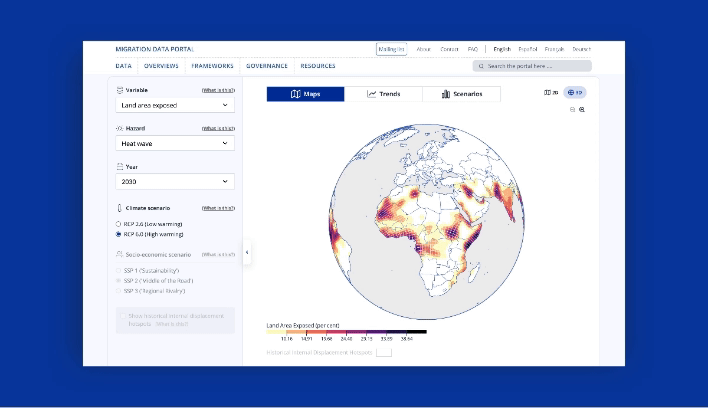Open the DATA menu
Viewport: 708px width, 408px height.
pyautogui.click(x=123, y=66)
